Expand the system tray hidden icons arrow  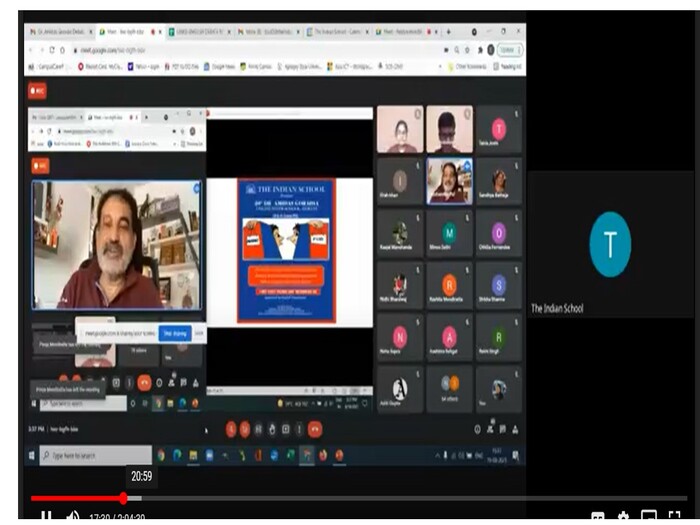438,455
